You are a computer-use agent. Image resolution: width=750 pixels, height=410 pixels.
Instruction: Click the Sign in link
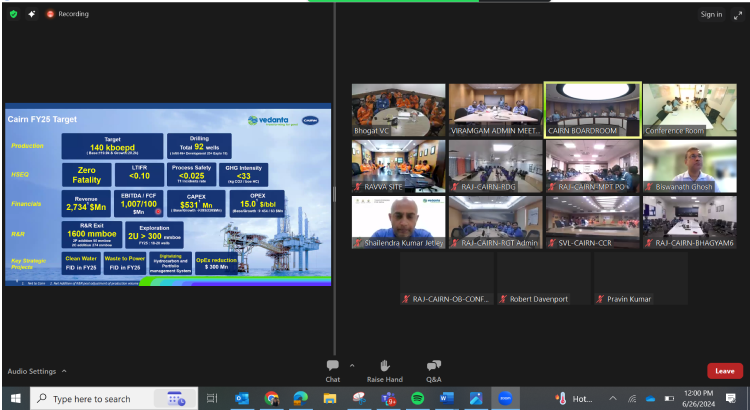click(711, 14)
